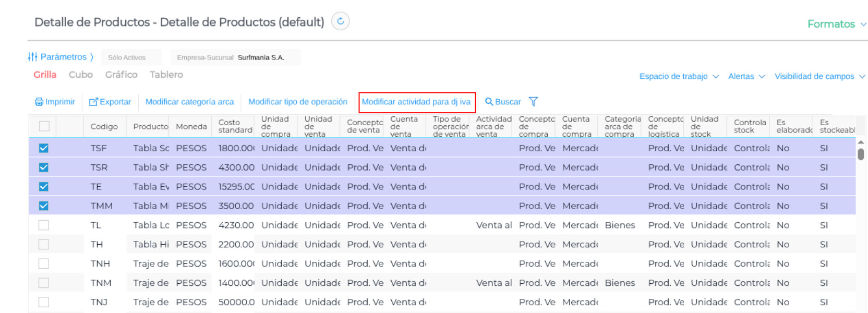Click Modificar categoría arca button
Screen dimensions: 868x313
(x=189, y=102)
